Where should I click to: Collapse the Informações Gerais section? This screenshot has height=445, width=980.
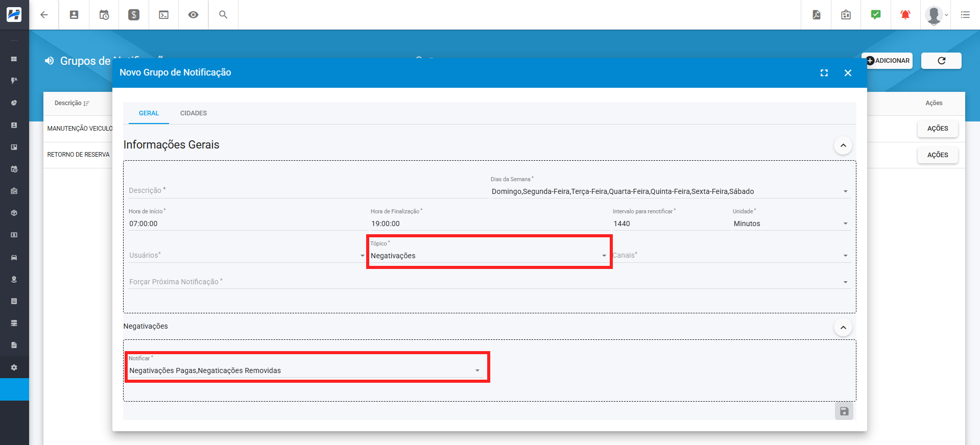843,145
